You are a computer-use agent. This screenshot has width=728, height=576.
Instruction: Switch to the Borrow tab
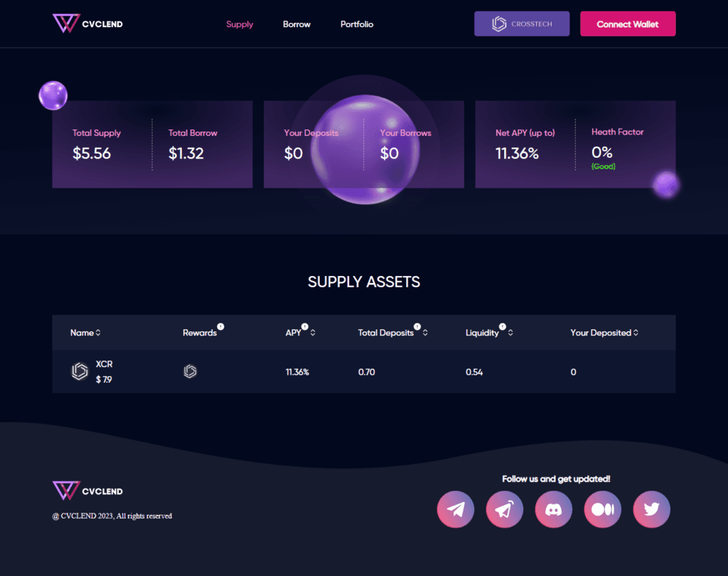296,24
